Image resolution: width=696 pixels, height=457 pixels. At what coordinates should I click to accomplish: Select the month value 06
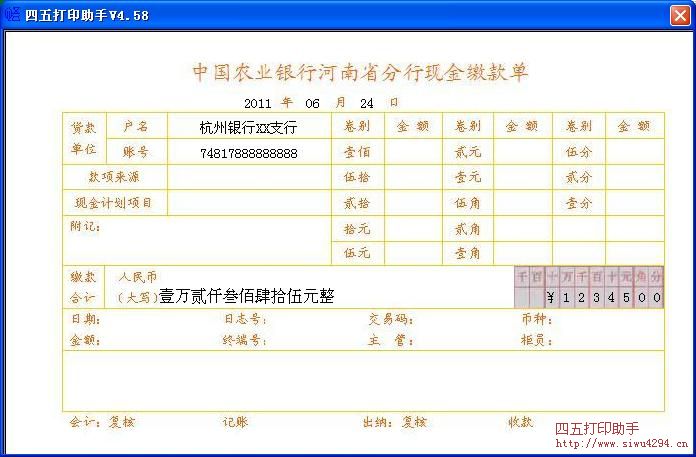[x=312, y=103]
